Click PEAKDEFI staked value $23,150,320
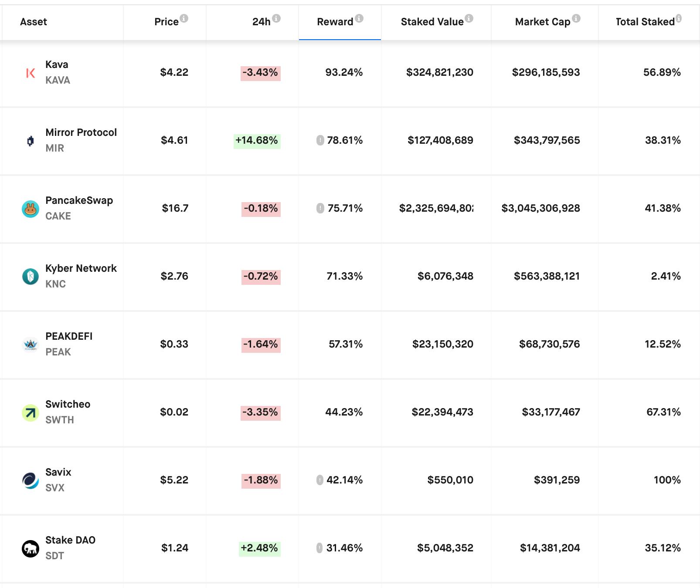 (x=443, y=344)
